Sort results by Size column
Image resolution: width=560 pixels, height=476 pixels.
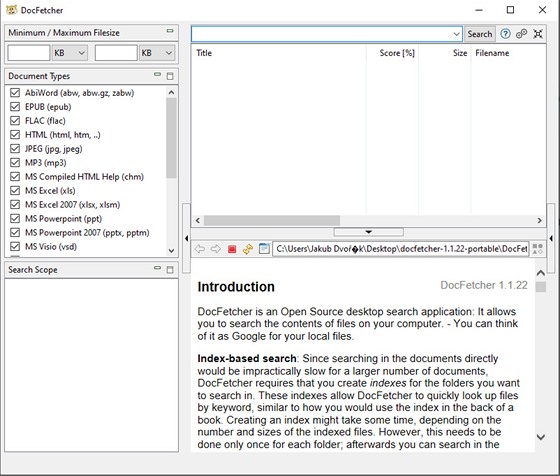[x=445, y=53]
